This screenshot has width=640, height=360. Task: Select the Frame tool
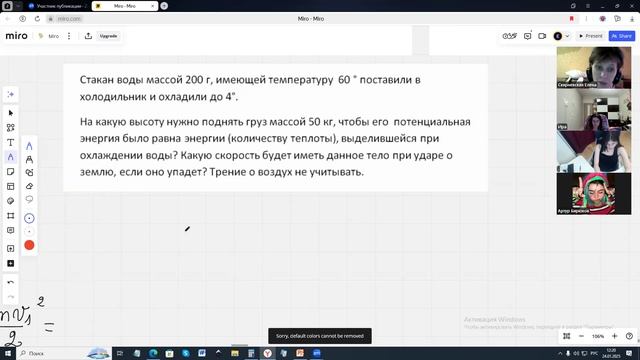pos(11,216)
